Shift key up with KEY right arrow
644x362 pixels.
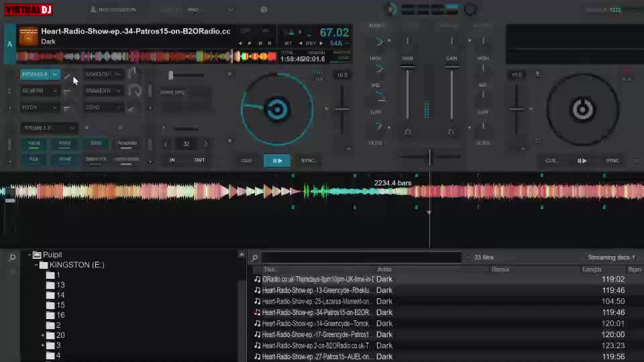(x=321, y=43)
